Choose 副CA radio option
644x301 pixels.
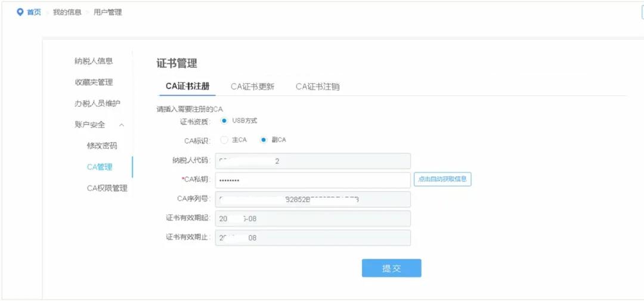click(264, 140)
